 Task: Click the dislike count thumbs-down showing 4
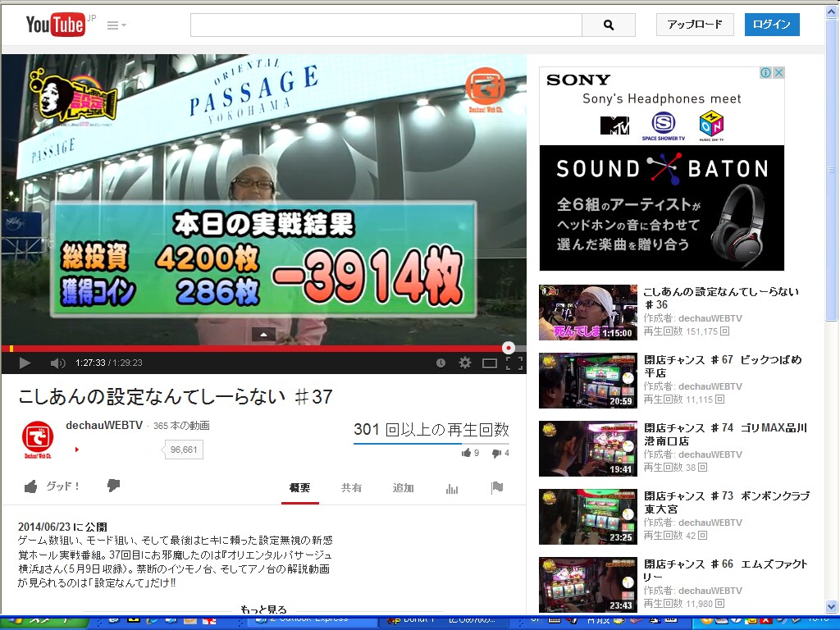click(500, 453)
